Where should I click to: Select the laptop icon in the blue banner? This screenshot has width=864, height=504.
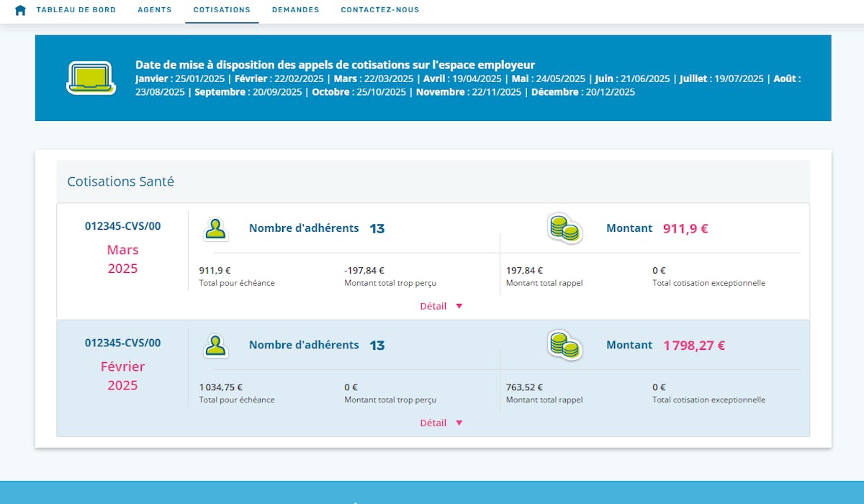click(91, 76)
